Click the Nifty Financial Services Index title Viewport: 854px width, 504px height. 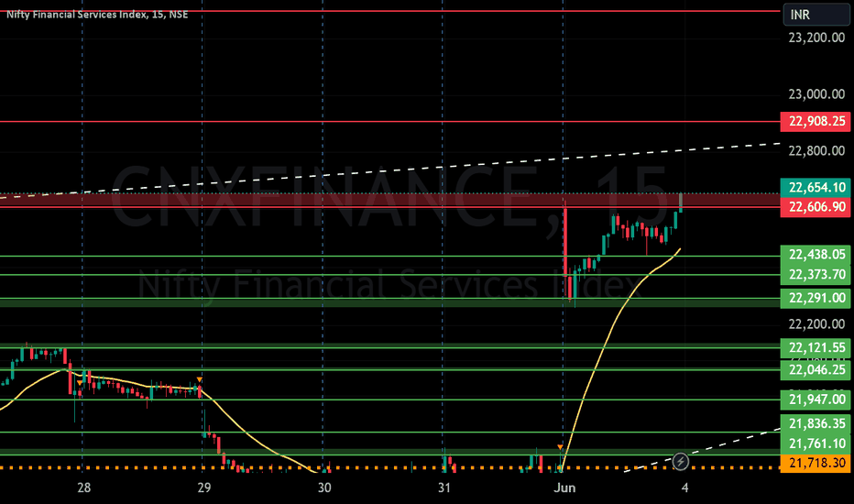(97, 15)
